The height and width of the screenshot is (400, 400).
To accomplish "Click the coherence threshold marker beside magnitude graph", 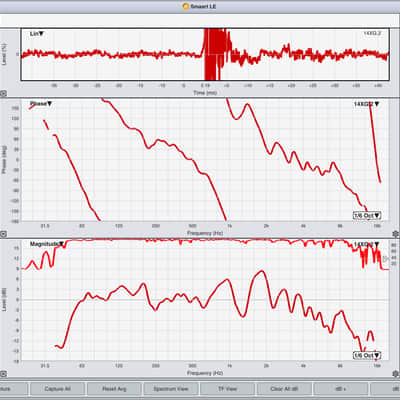I will 386,258.
